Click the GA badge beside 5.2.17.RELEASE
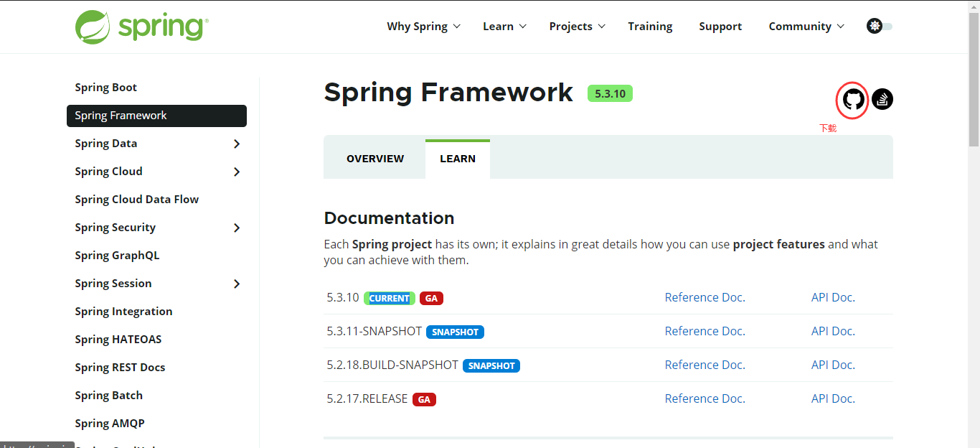The height and width of the screenshot is (448, 980). [425, 400]
